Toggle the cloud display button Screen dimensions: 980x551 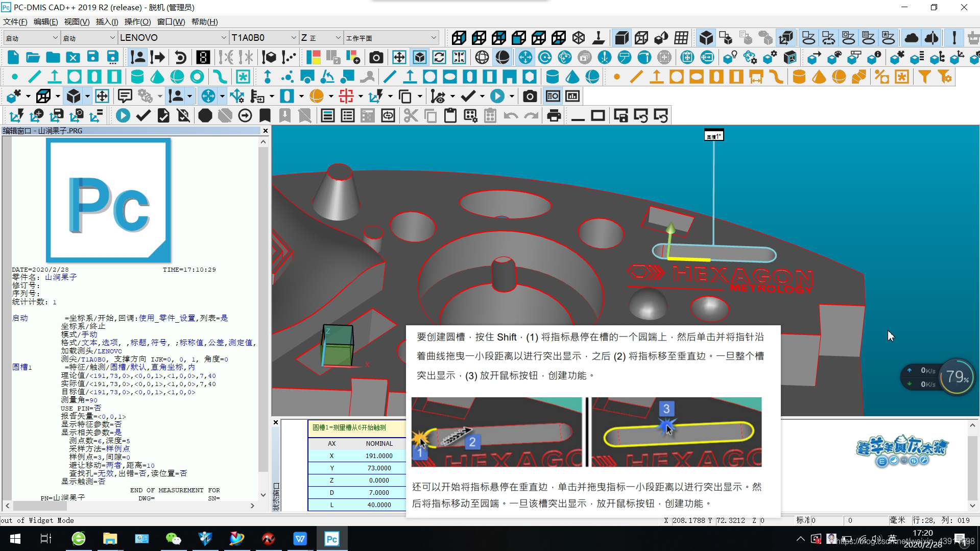(x=911, y=37)
